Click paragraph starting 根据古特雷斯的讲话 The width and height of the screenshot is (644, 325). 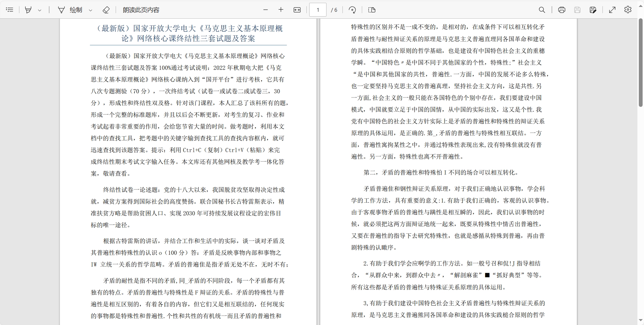coord(189,252)
